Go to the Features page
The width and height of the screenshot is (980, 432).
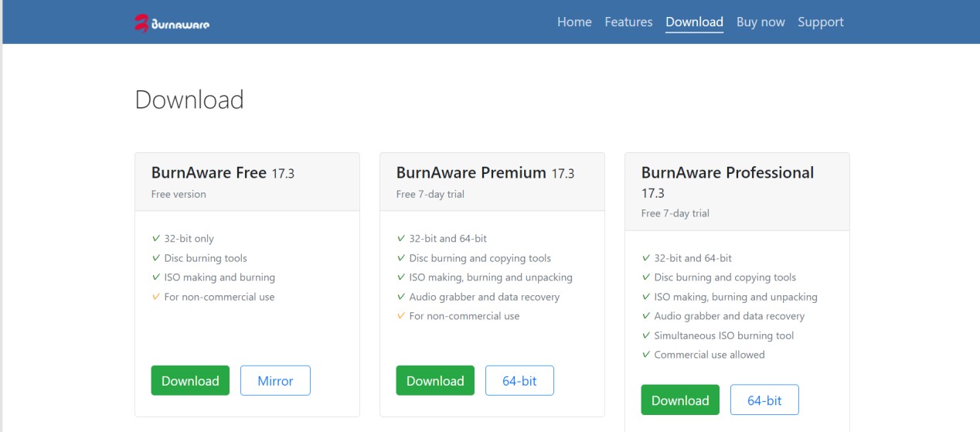coord(628,22)
